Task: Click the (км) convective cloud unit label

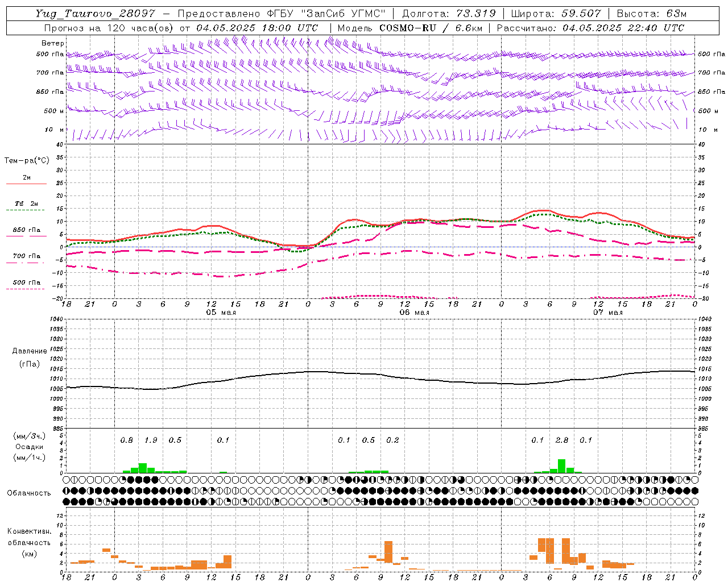Action: pyautogui.click(x=30, y=554)
